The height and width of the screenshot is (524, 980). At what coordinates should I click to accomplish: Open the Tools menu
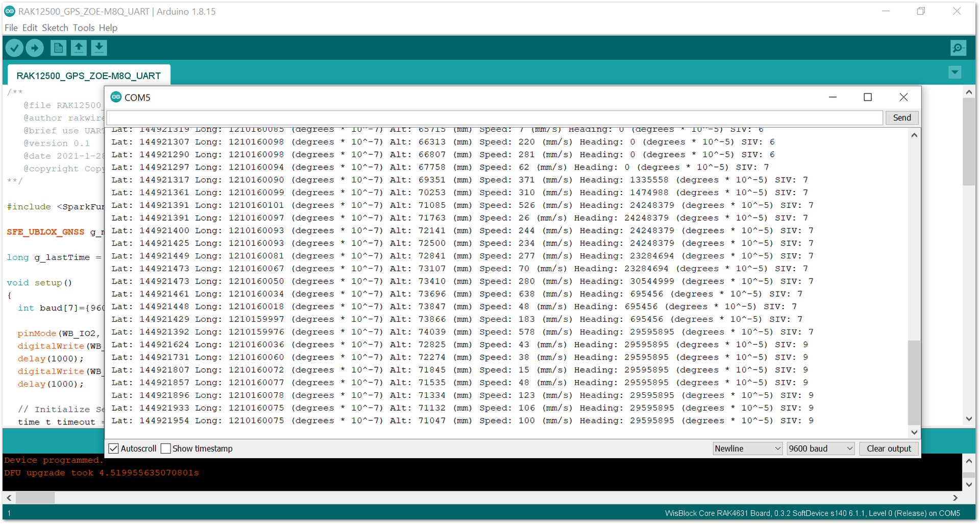83,28
